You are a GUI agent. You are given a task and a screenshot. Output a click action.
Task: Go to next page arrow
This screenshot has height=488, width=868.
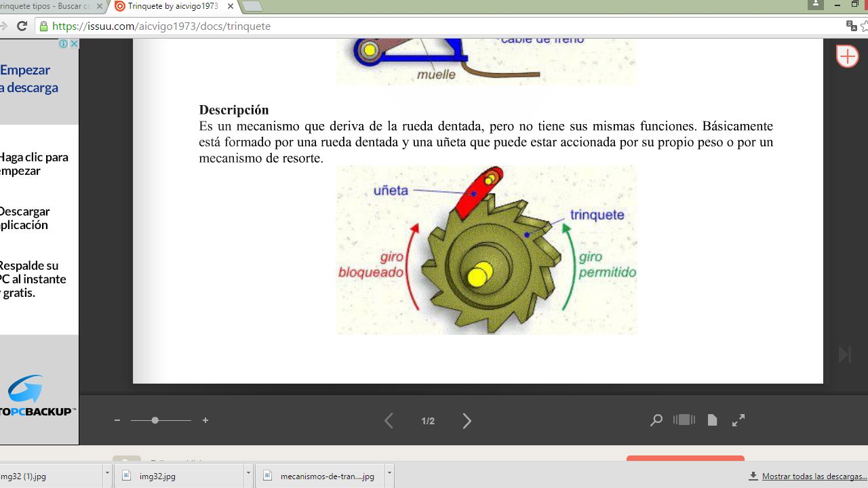point(467,421)
